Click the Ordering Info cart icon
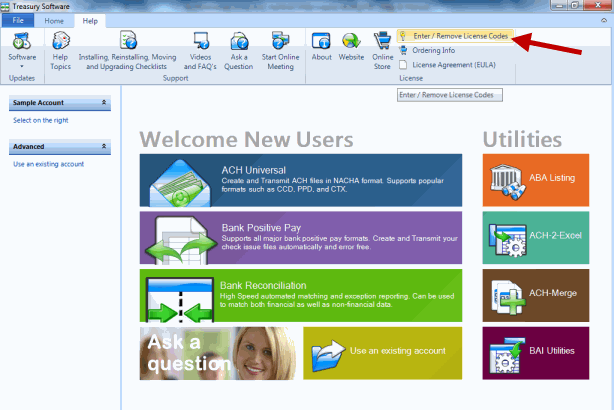 [x=403, y=51]
